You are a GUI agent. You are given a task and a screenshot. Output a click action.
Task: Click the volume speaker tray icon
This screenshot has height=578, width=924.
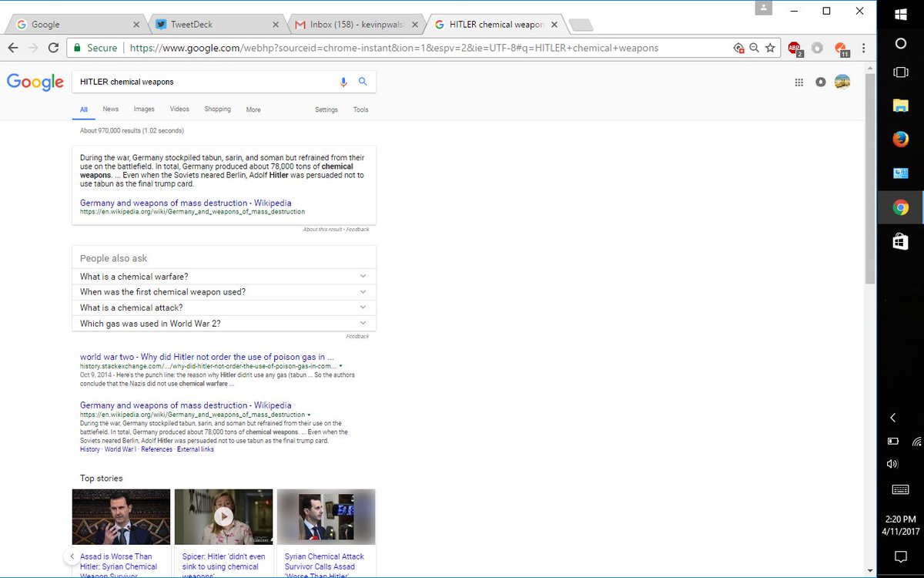892,464
